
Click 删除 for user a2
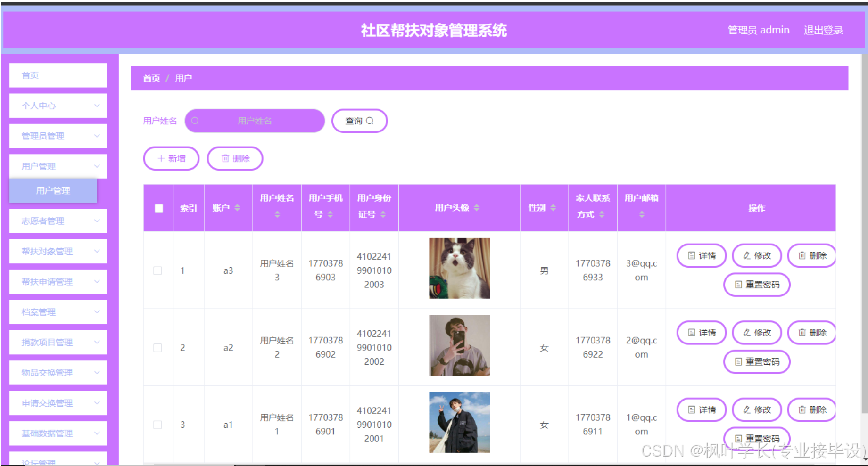point(812,333)
